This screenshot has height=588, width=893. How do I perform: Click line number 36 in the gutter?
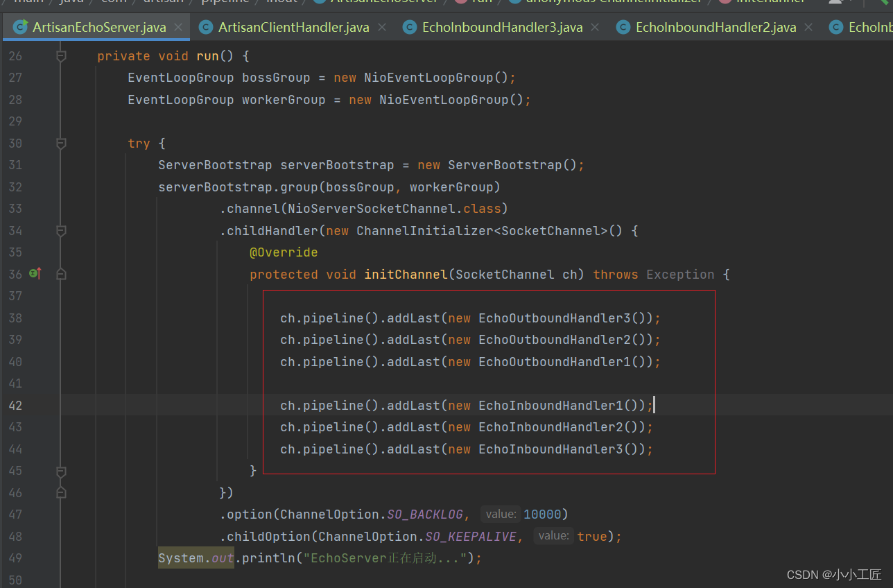pyautogui.click(x=15, y=275)
